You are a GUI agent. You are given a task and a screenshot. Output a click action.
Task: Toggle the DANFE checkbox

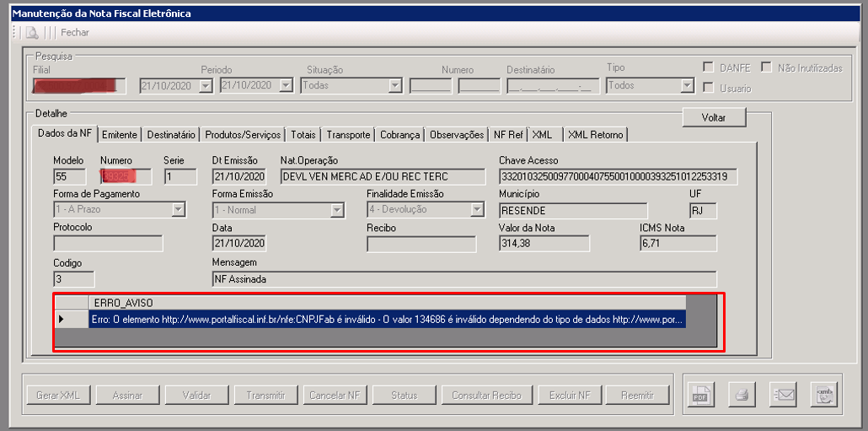708,67
